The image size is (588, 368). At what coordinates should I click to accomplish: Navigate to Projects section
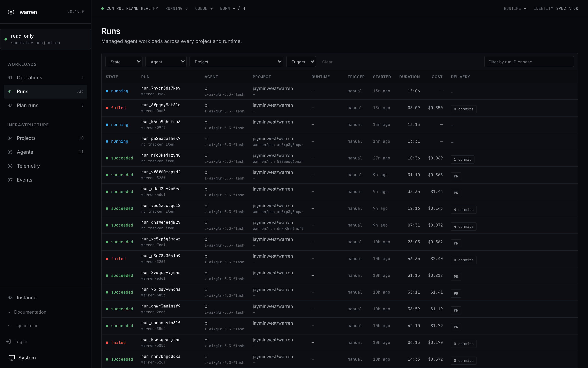click(46, 138)
